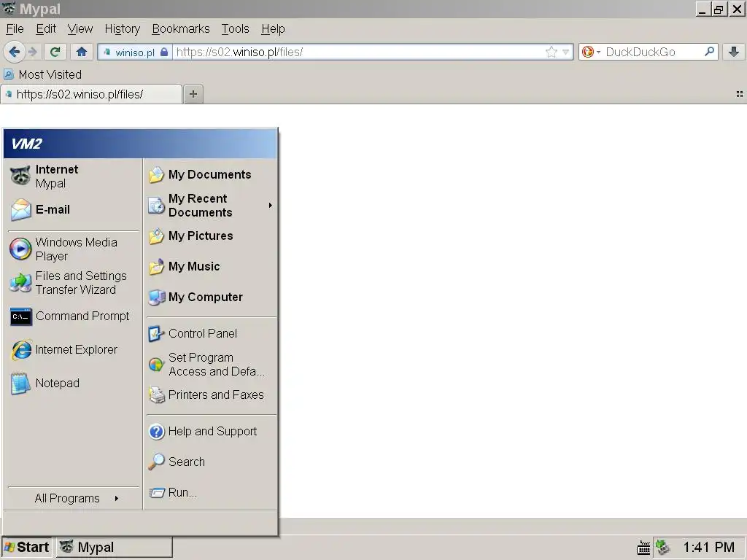Screen dimensions: 747x560
Task: Open the View menu
Action: (80, 29)
